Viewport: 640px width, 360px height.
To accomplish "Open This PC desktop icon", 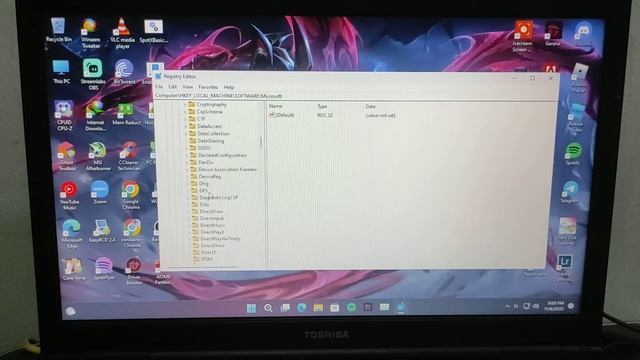I will pyautogui.click(x=61, y=72).
